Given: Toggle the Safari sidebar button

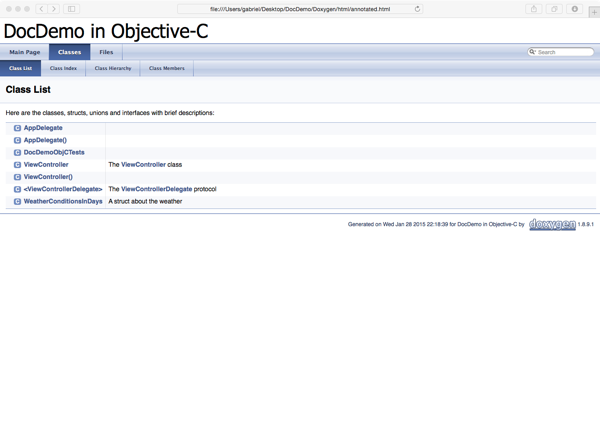Looking at the screenshot, I should tap(72, 9).
